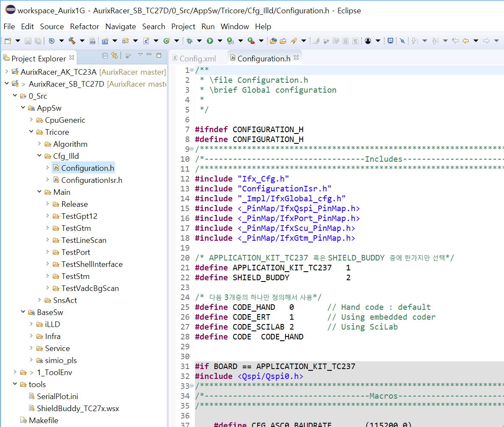The height and width of the screenshot is (427, 504).
Task: Collapse the AurixRacer_SB_TC27D project
Action: click(x=6, y=84)
